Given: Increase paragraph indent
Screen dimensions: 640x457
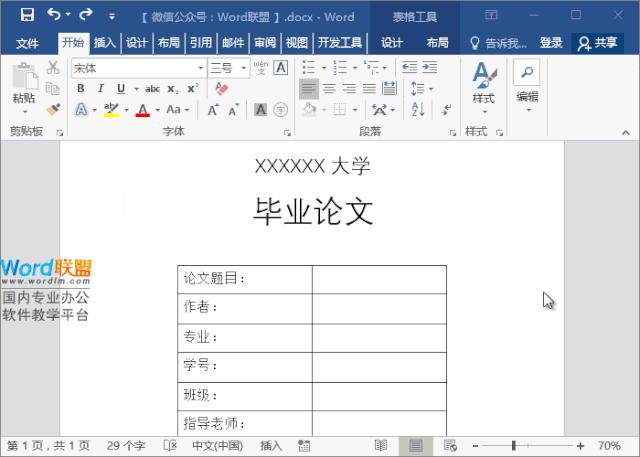Looking at the screenshot, I should tap(430, 67).
